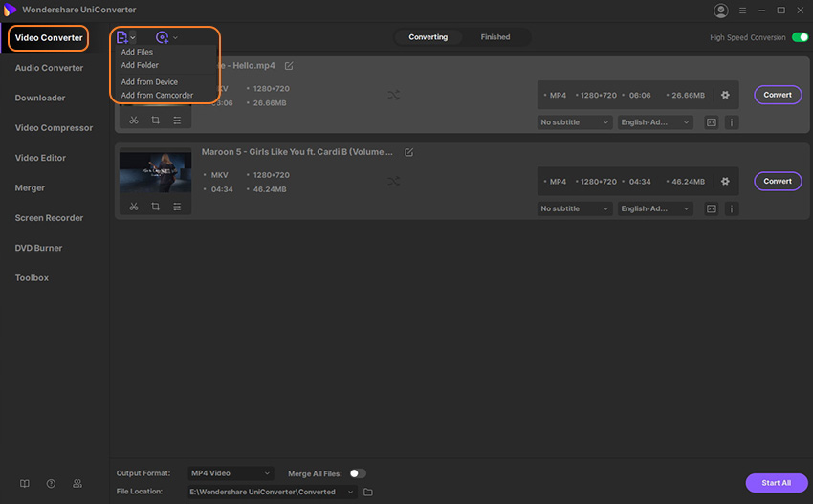Image resolution: width=813 pixels, height=504 pixels.
Task: Open the Screen Recorder section
Action: click(49, 218)
